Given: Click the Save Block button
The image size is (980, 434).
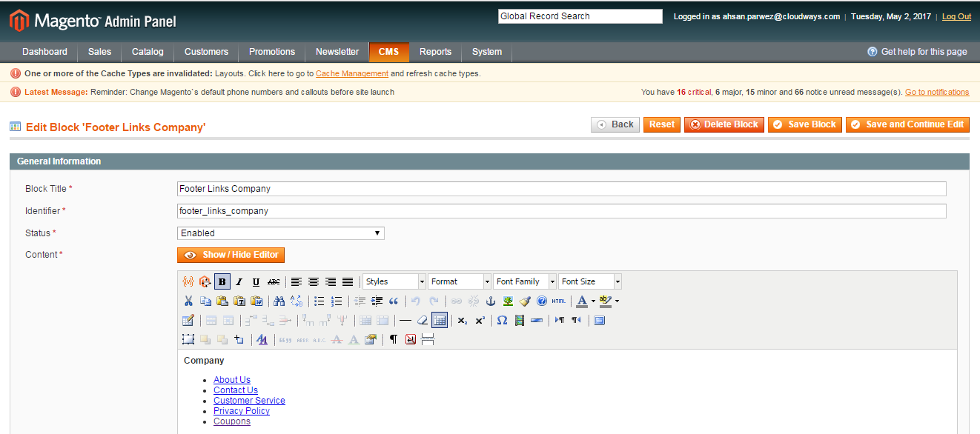Looking at the screenshot, I should 805,124.
